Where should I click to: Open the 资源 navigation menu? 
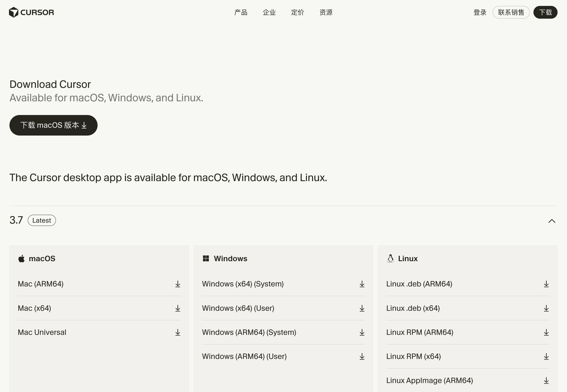point(326,12)
